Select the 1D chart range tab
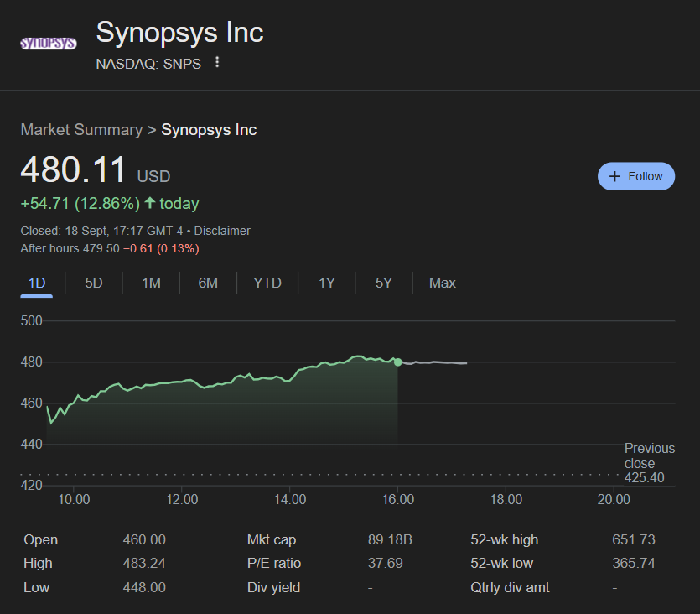 (x=37, y=283)
